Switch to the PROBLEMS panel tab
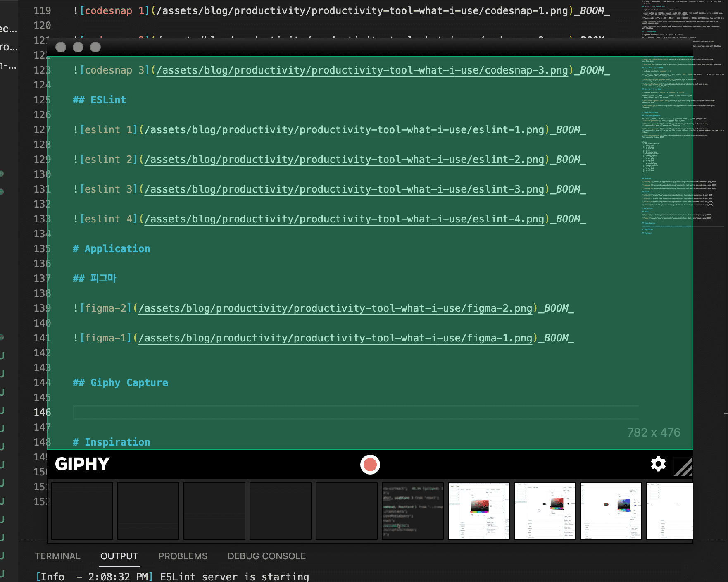This screenshot has height=582, width=728. pos(183,556)
